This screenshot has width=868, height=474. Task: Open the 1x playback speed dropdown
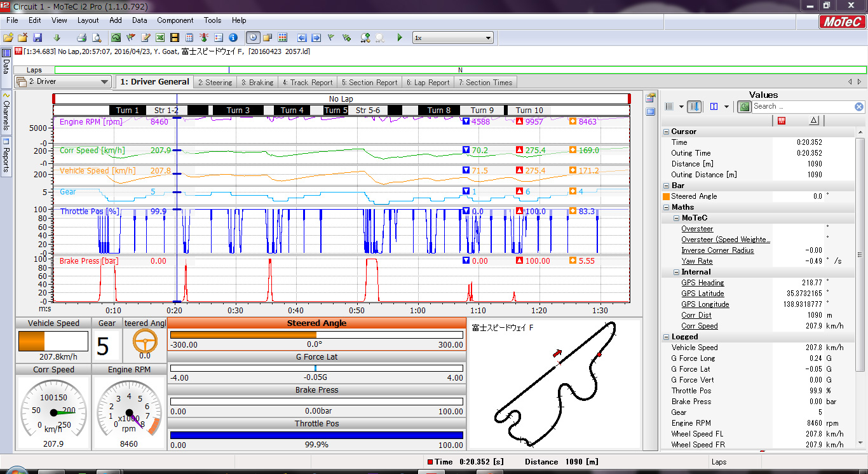click(x=453, y=37)
